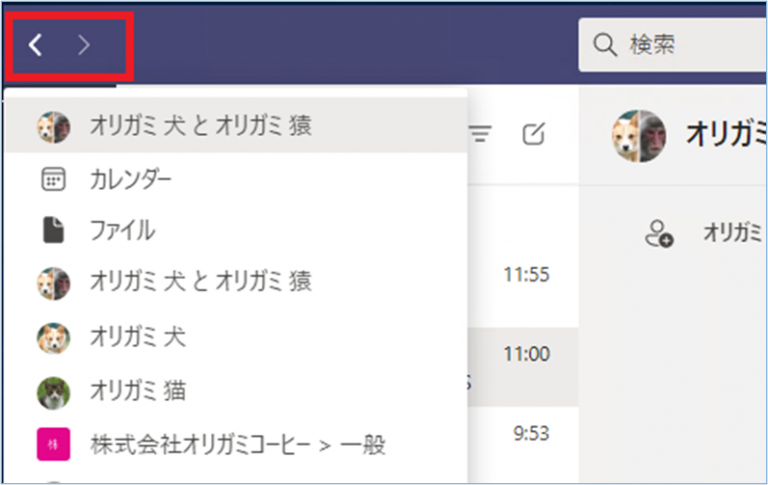Image resolution: width=768 pixels, height=485 pixels.
Task: Start a new chat with compose icon
Action: pyautogui.click(x=534, y=134)
